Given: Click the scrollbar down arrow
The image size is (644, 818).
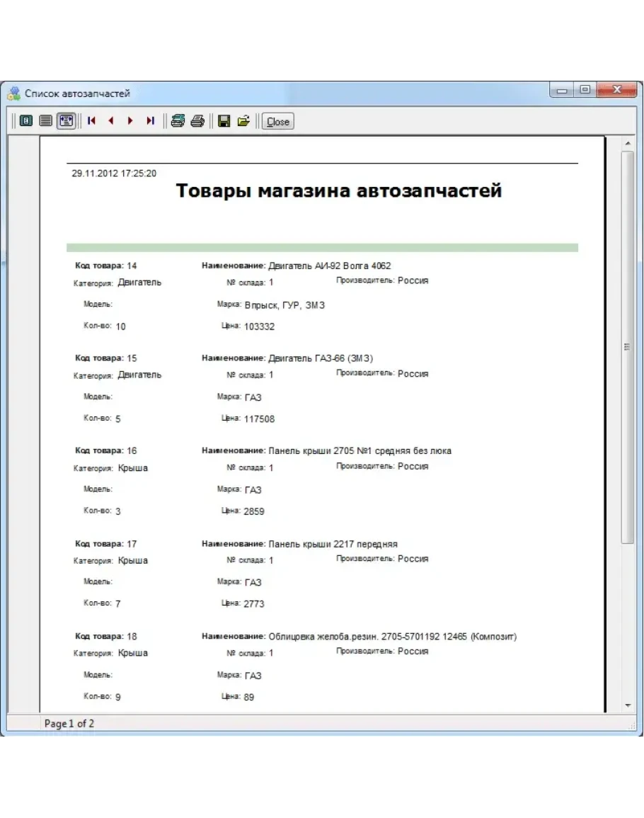Looking at the screenshot, I should pyautogui.click(x=627, y=706).
